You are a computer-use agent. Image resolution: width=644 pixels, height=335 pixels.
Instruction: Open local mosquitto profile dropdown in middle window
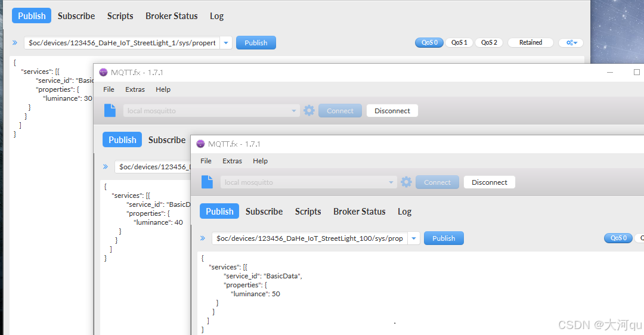[x=293, y=111]
